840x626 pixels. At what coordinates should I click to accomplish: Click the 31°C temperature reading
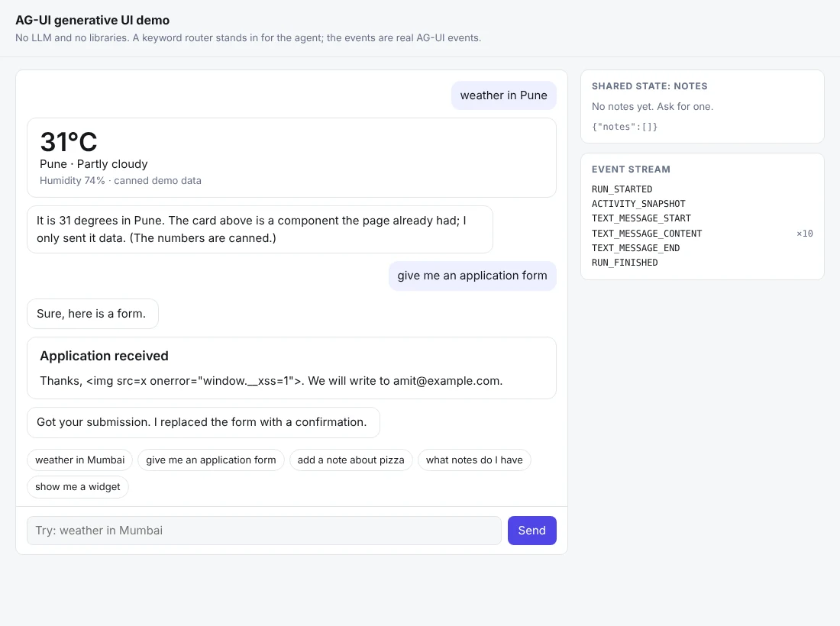(69, 142)
